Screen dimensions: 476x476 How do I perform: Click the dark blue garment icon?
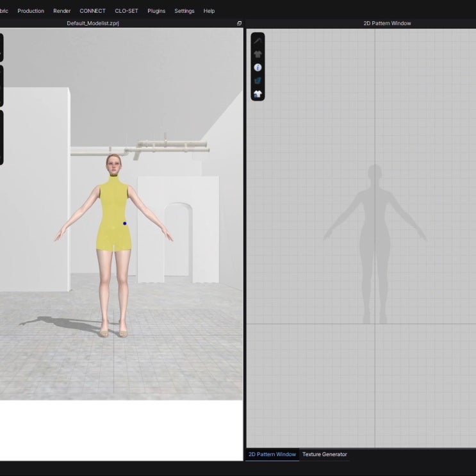click(x=258, y=81)
